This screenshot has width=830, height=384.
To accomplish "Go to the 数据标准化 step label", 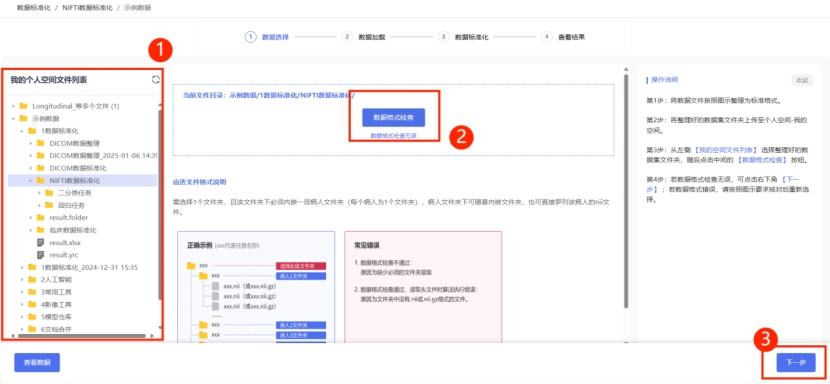I will pos(472,37).
